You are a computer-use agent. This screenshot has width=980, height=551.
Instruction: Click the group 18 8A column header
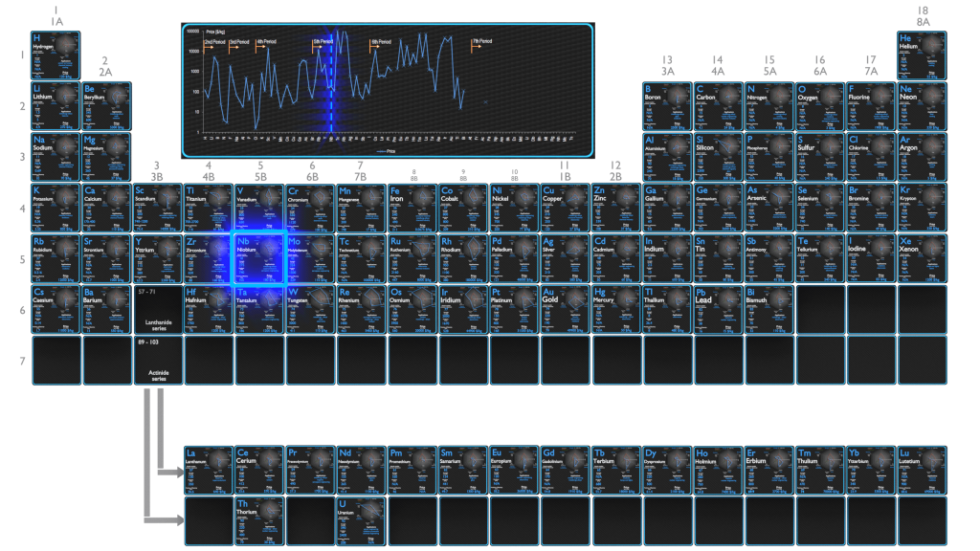coord(923,15)
